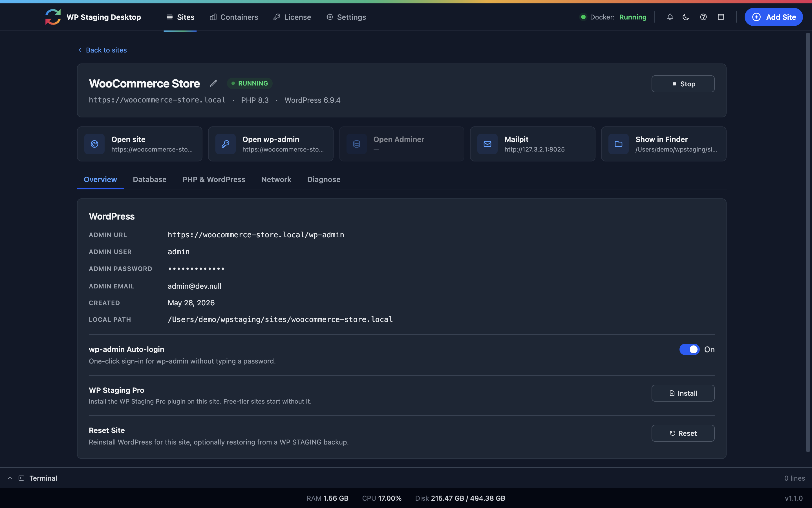Open the License navigation item
The width and height of the screenshot is (812, 508).
(x=292, y=17)
